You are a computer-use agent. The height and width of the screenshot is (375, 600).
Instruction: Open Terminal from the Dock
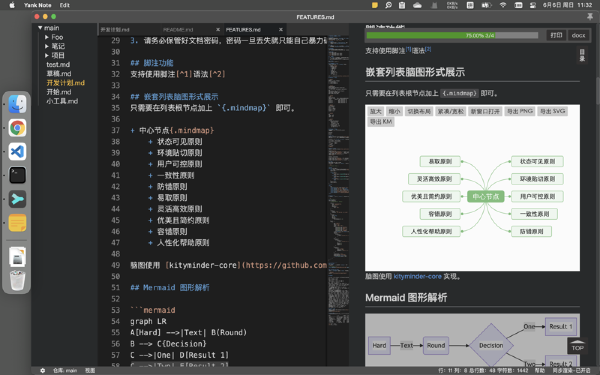(x=17, y=175)
